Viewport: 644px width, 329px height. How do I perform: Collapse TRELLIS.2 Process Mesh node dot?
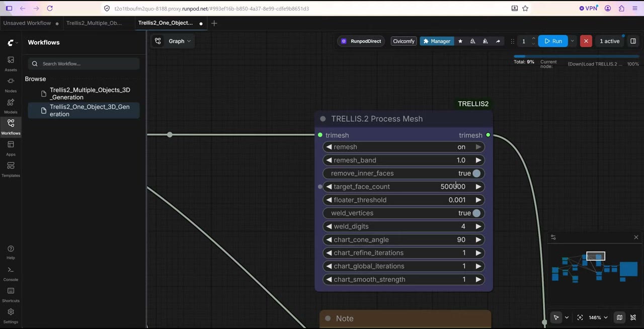click(x=323, y=119)
